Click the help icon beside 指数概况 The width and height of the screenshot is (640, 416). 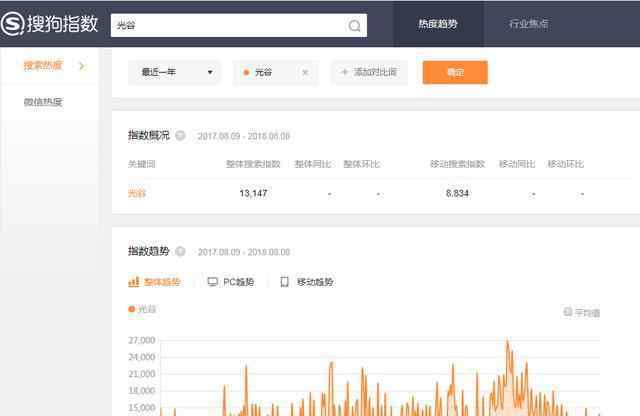(180, 135)
